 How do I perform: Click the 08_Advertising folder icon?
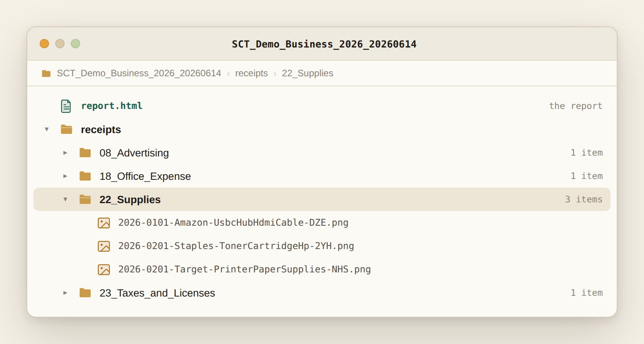point(85,153)
